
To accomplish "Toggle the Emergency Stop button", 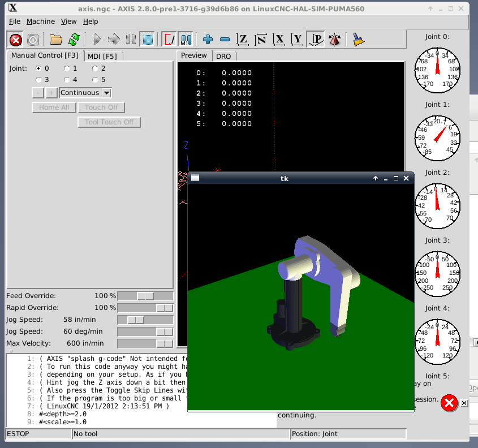I will (16, 40).
